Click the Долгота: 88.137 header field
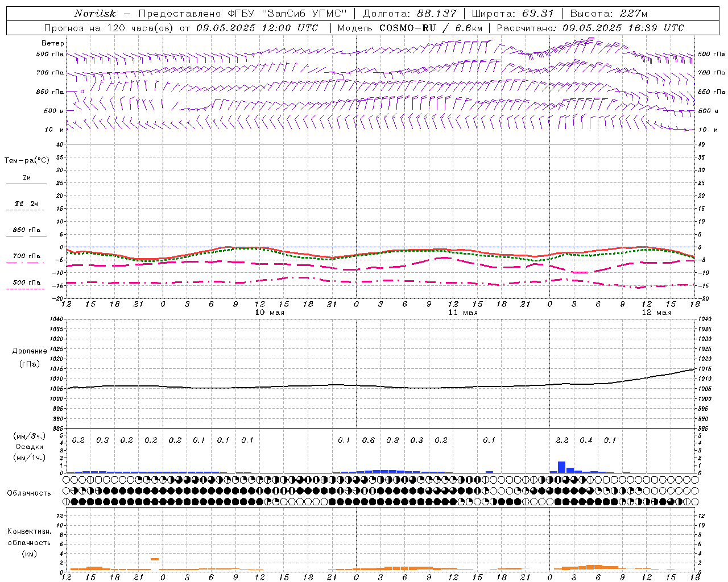 409,14
